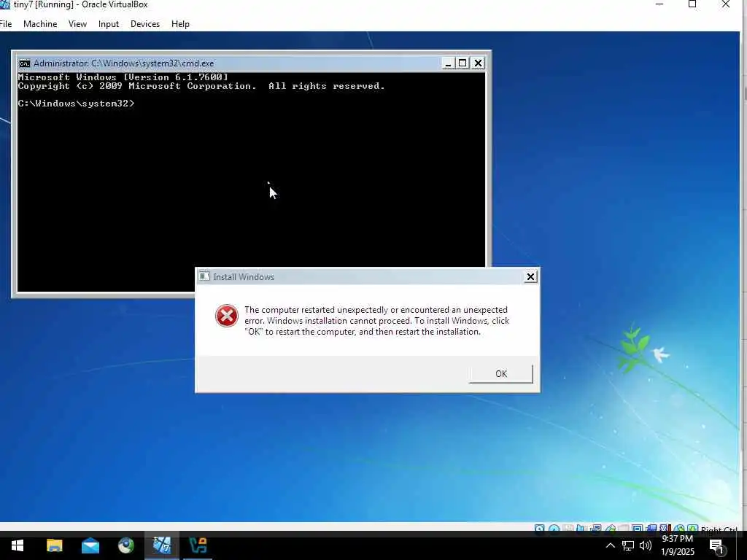Click the VirtualBox display status icon
The image size is (747, 560).
(x=637, y=529)
